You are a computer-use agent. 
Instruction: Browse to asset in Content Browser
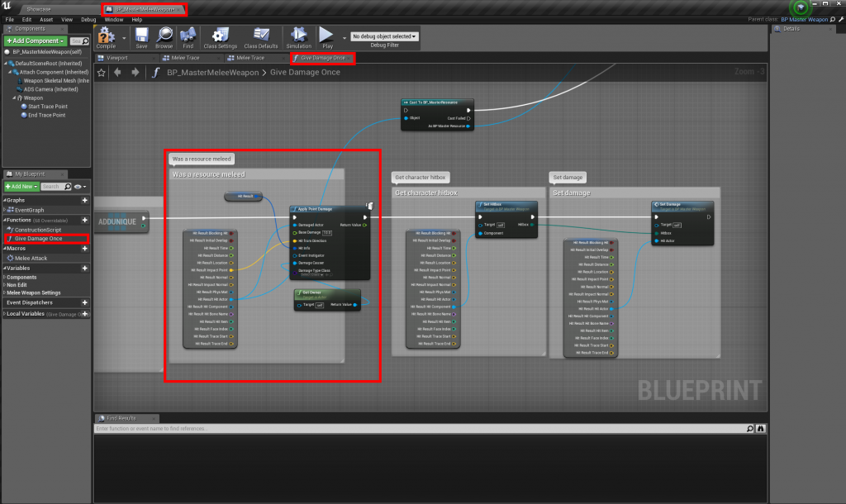[x=164, y=38]
